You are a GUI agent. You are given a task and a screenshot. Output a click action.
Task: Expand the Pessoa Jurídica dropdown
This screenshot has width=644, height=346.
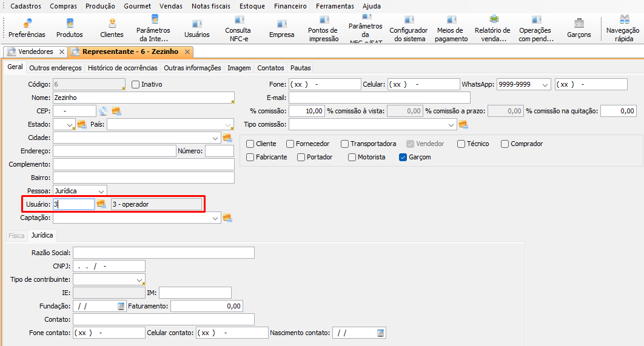(101, 191)
